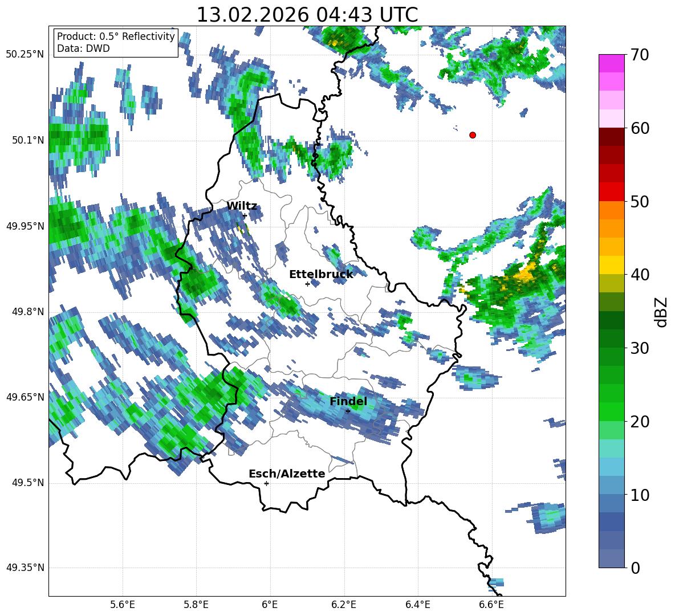This screenshot has height=616, width=675.
Task: Click the Data: DWD text
Action: click(x=83, y=48)
